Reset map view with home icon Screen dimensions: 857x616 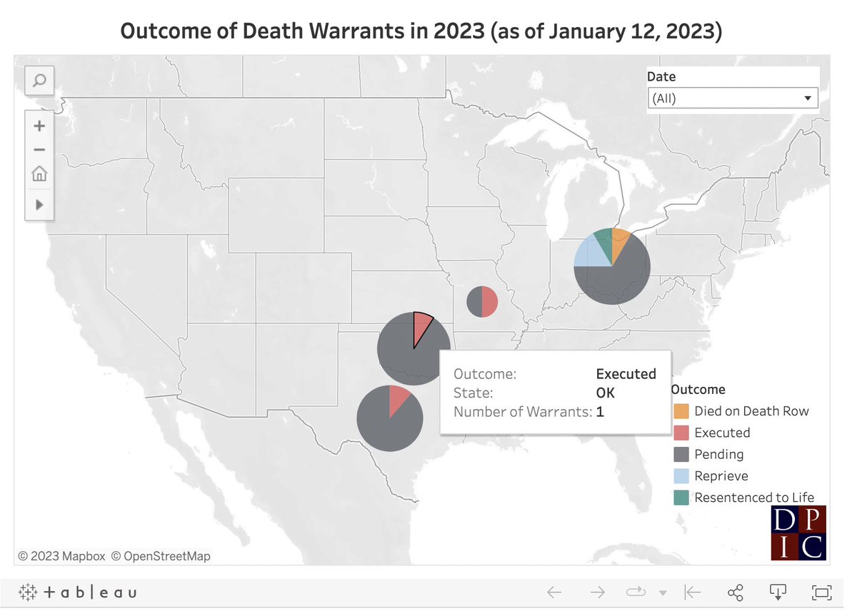(39, 173)
